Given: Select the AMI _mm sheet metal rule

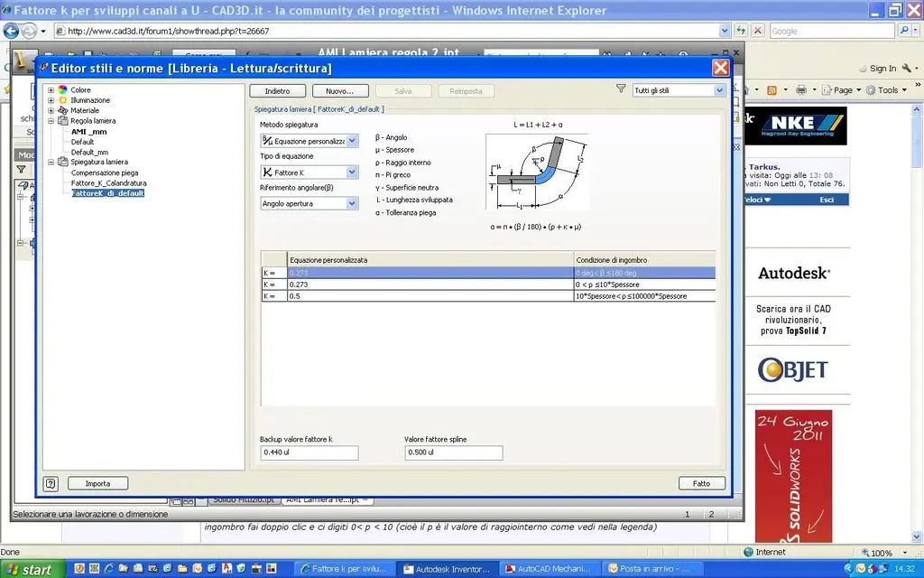Looking at the screenshot, I should click(x=89, y=132).
